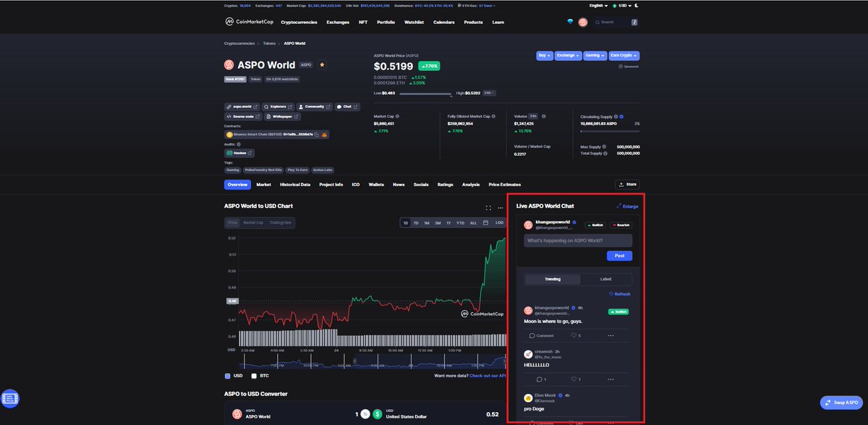Open the English language dropdown
Image resolution: width=868 pixels, height=425 pixels.
(596, 5)
